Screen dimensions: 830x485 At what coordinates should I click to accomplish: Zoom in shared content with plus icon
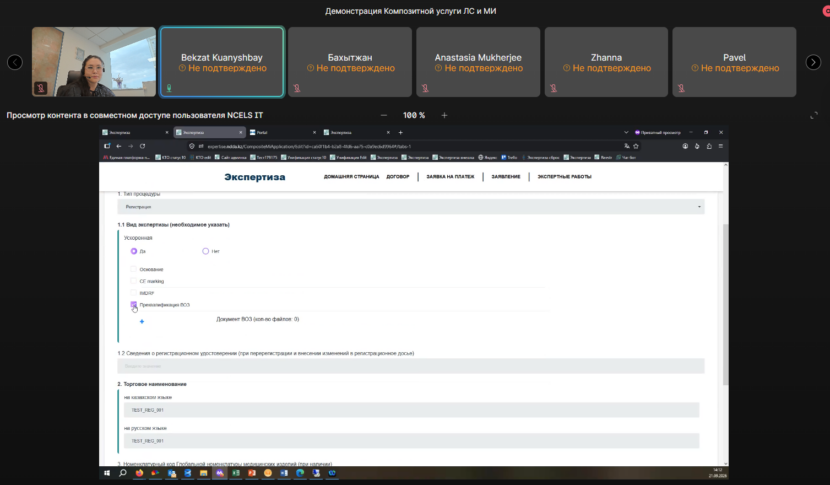444,115
